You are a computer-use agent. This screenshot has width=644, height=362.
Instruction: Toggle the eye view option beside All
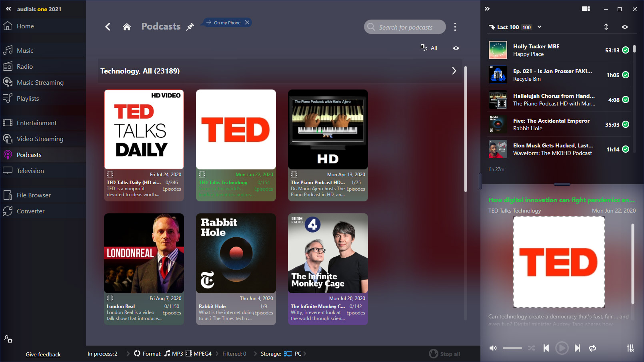point(456,48)
